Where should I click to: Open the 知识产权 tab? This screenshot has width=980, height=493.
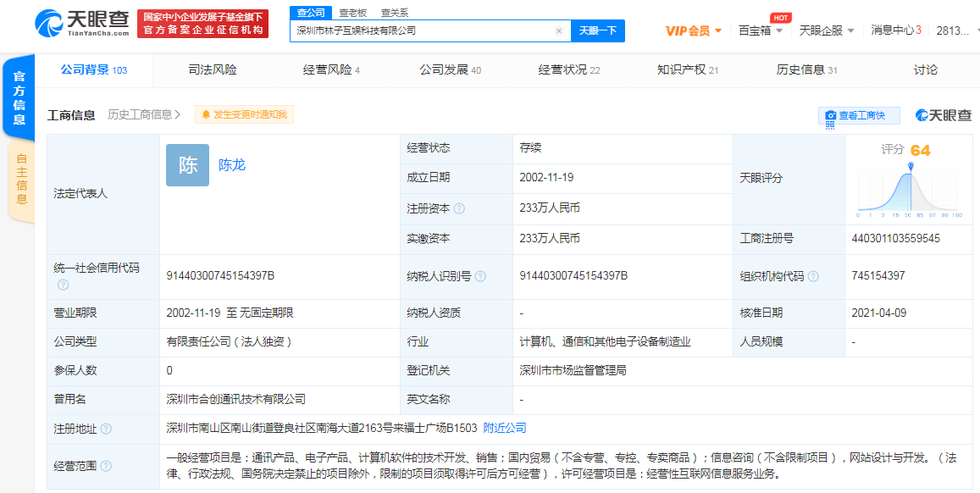click(687, 69)
